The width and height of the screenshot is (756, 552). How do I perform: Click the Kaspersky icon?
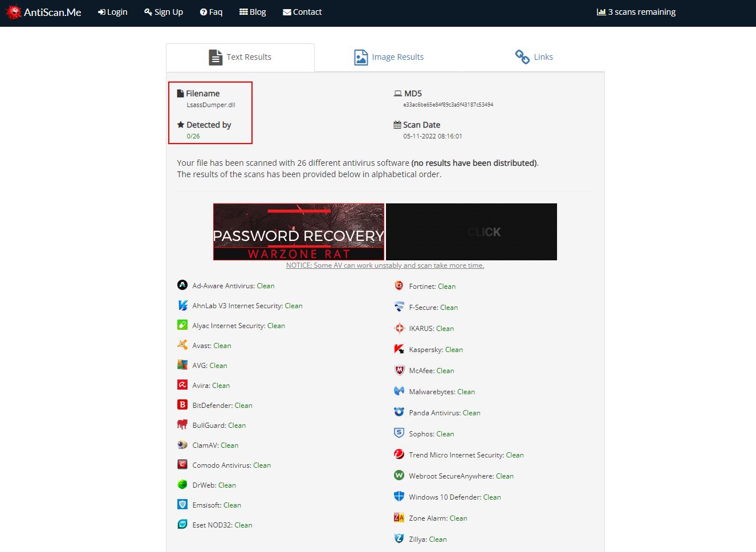(x=399, y=349)
